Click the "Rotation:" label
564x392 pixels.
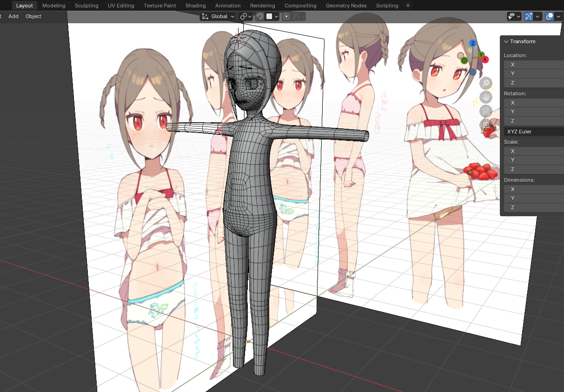click(515, 93)
